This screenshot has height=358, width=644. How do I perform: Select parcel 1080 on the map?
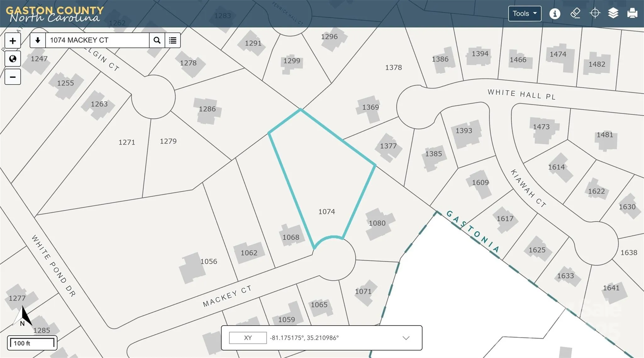point(377,223)
